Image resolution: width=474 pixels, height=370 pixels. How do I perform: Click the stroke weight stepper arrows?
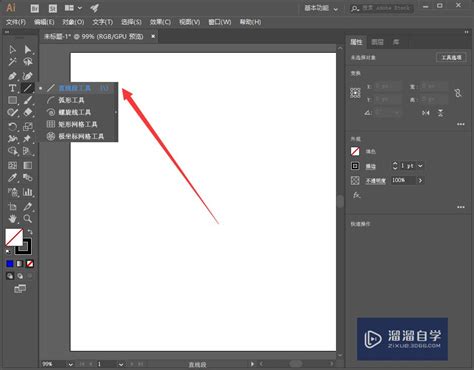[x=395, y=166]
